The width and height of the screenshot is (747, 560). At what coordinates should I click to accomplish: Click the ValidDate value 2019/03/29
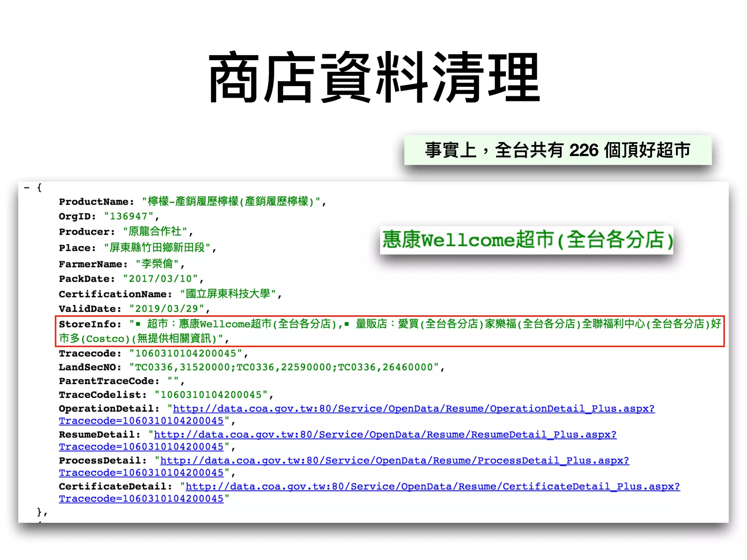coord(167,309)
